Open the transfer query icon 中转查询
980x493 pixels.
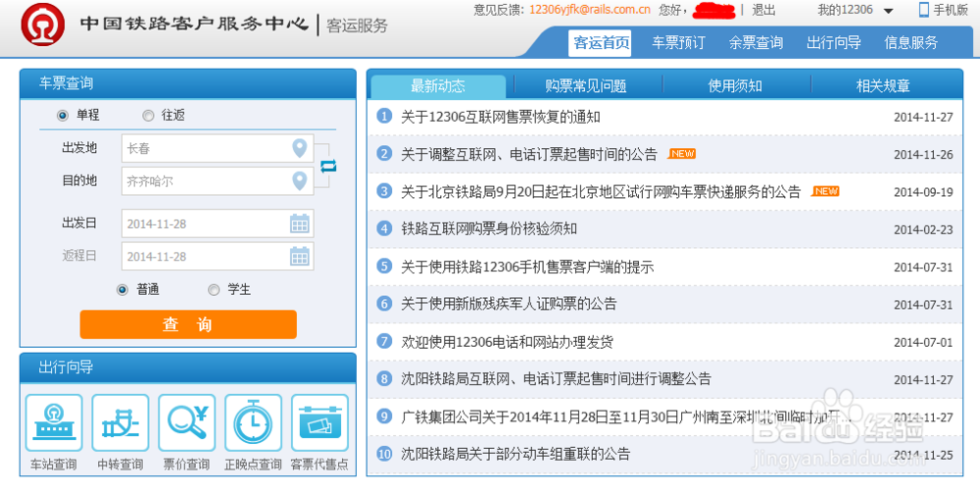120,423
